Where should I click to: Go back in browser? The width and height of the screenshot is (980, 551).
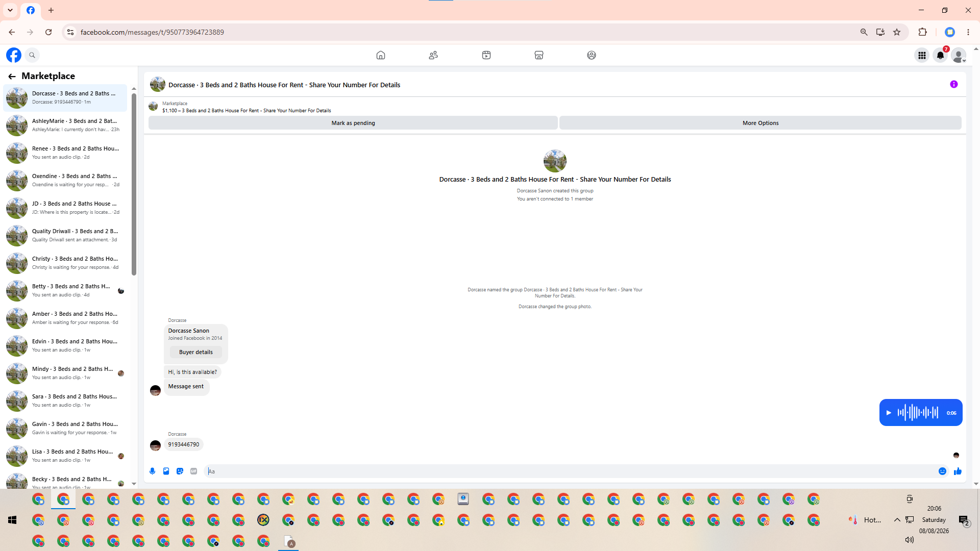tap(12, 32)
